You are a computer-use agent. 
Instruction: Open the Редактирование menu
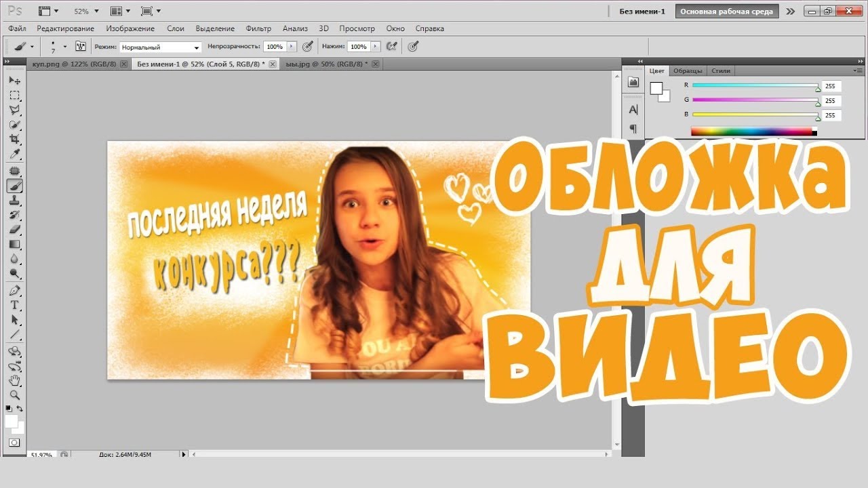[65, 28]
